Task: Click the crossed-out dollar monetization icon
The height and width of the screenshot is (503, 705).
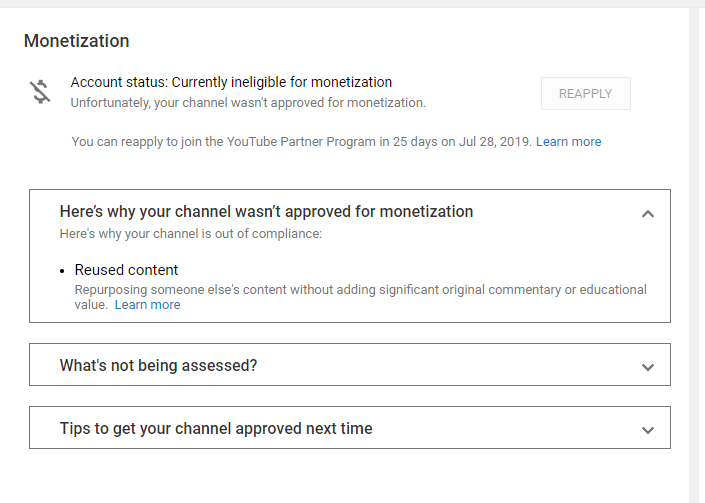Action: pos(40,92)
